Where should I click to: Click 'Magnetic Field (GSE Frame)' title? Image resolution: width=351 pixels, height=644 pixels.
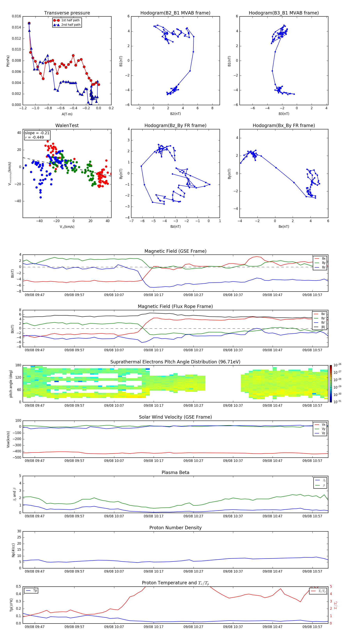[x=175, y=251]
